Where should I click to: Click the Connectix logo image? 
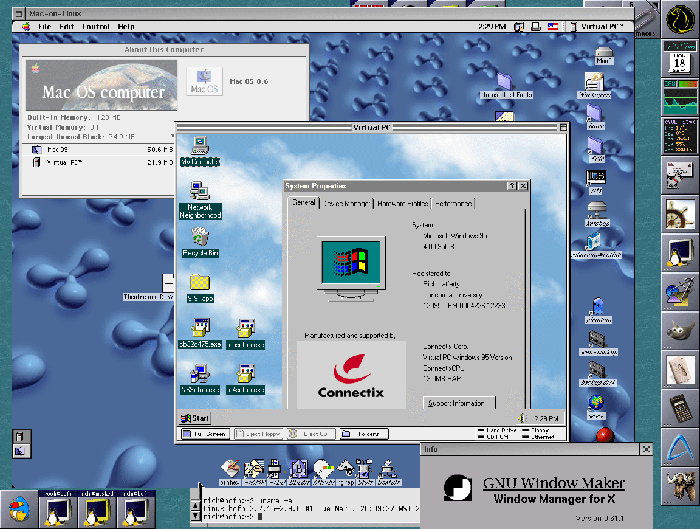(350, 375)
